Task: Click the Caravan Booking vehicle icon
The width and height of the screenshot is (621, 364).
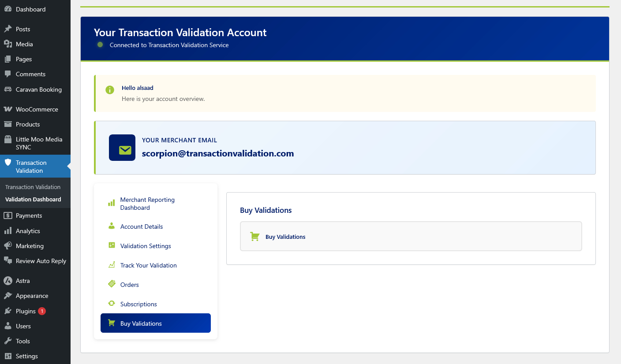Action: tap(8, 89)
